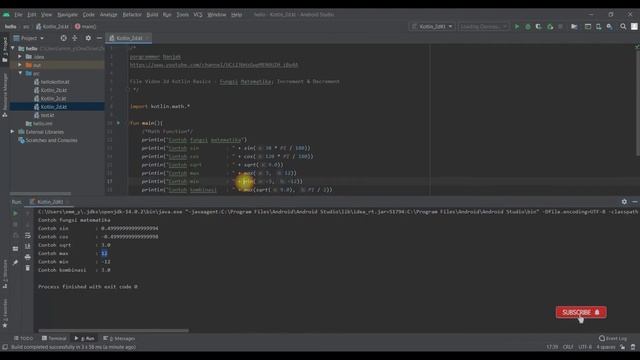
Task: Toggle the Project tool window sidebar button
Action: (x=5, y=49)
